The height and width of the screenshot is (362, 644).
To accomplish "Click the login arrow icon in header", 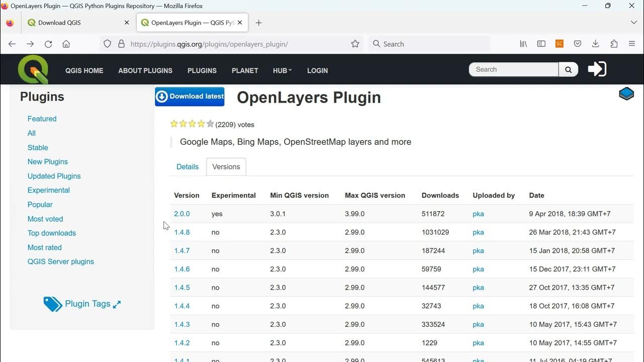I will [x=597, y=69].
